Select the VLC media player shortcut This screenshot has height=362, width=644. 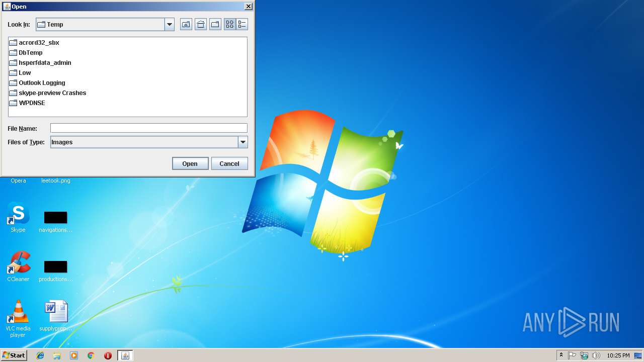pyautogui.click(x=18, y=319)
